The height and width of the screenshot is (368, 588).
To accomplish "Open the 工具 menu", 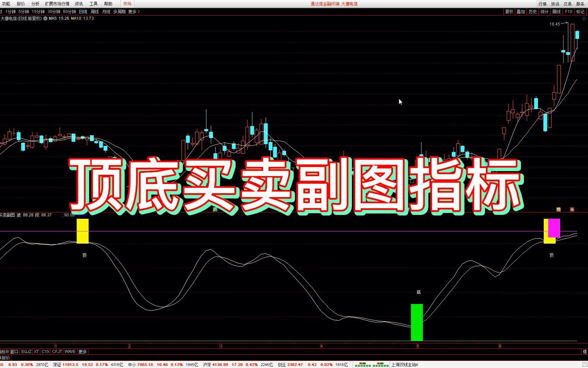I will [93, 4].
